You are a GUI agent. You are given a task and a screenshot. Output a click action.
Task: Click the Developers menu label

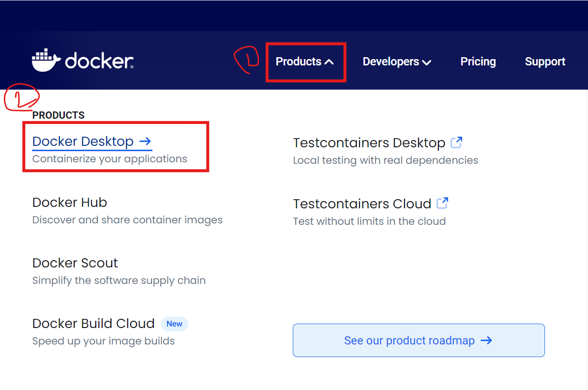[x=391, y=62]
